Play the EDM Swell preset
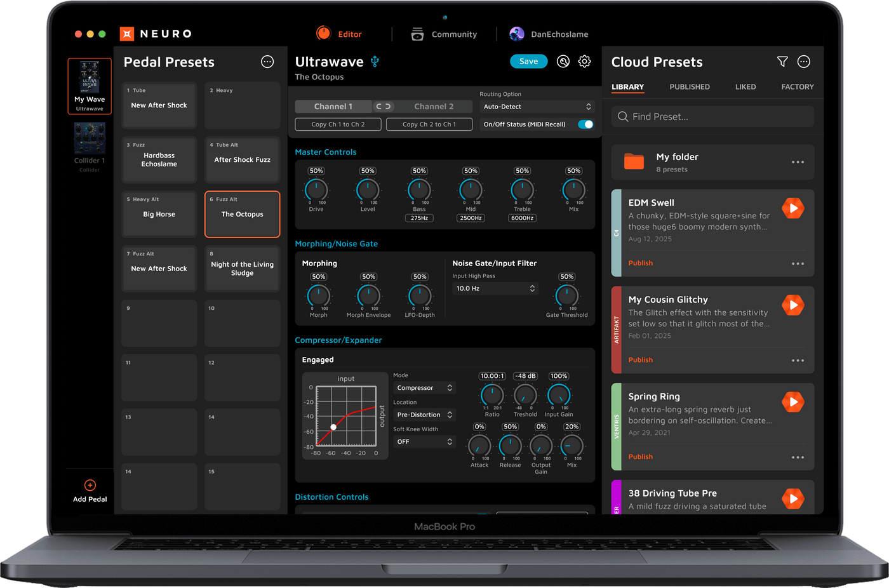Screen dimensions: 889x588 (793, 208)
